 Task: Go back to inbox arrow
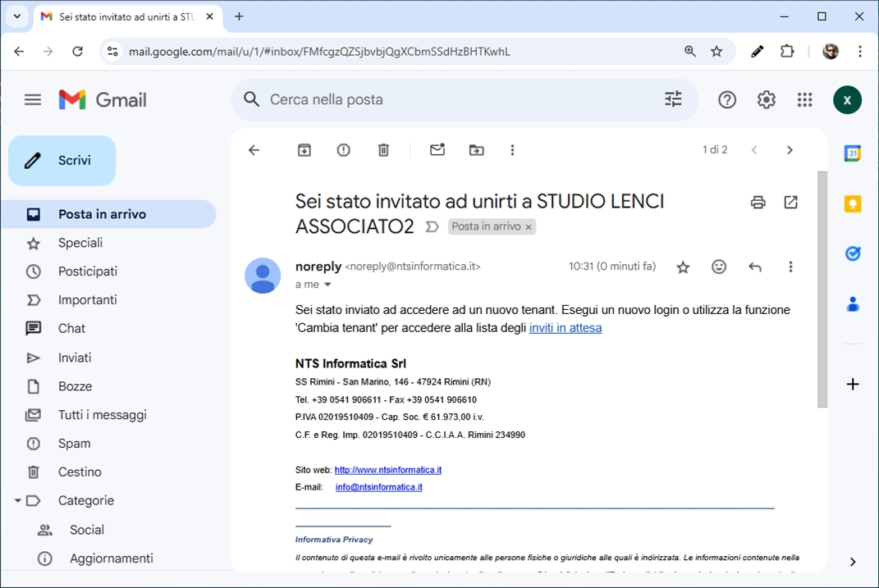click(x=254, y=150)
